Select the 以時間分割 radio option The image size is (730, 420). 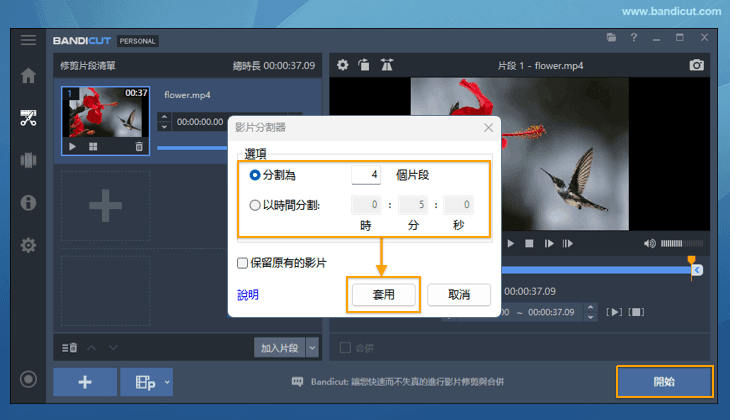(x=255, y=205)
